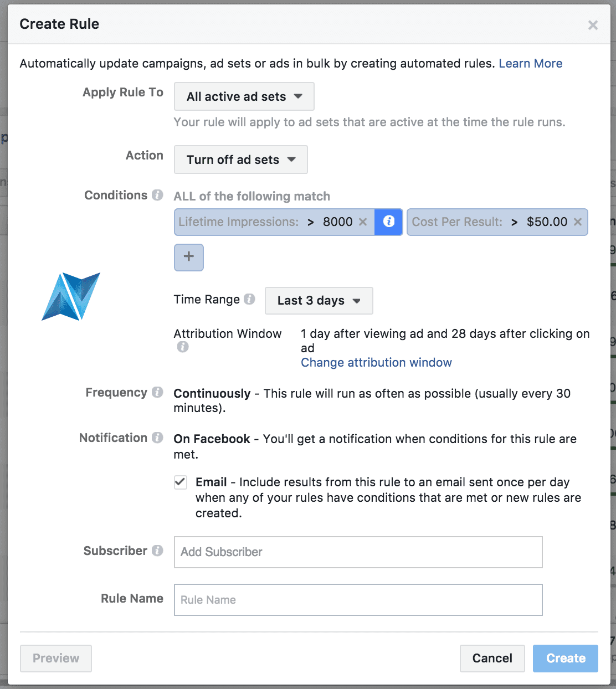
Task: Add a new condition with plus button
Action: tap(189, 257)
